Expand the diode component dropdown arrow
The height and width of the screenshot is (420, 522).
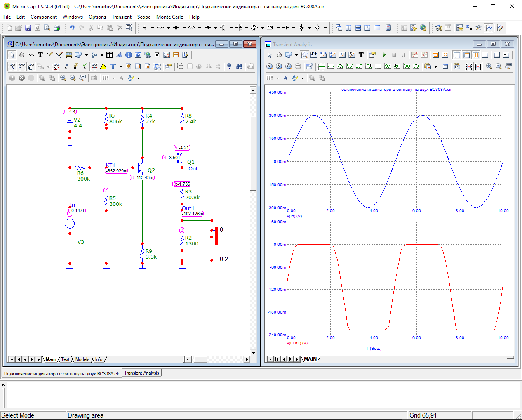point(215,28)
